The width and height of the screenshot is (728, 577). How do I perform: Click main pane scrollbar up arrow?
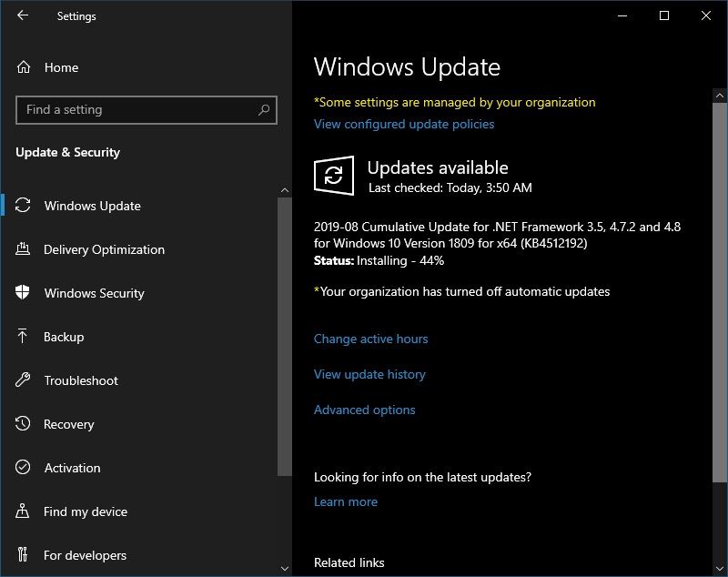(x=720, y=96)
